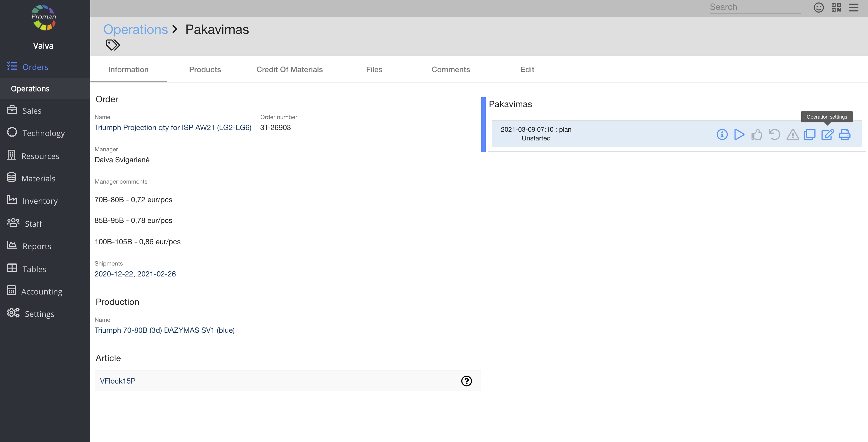Screen dimensions: 868x442
Task: Open Materials in the sidebar
Action: 38,178
